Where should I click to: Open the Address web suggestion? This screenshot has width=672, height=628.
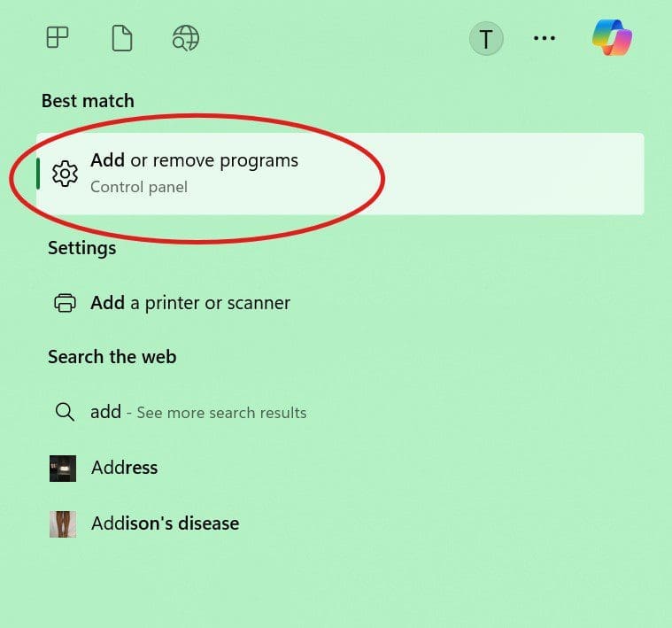pos(124,468)
